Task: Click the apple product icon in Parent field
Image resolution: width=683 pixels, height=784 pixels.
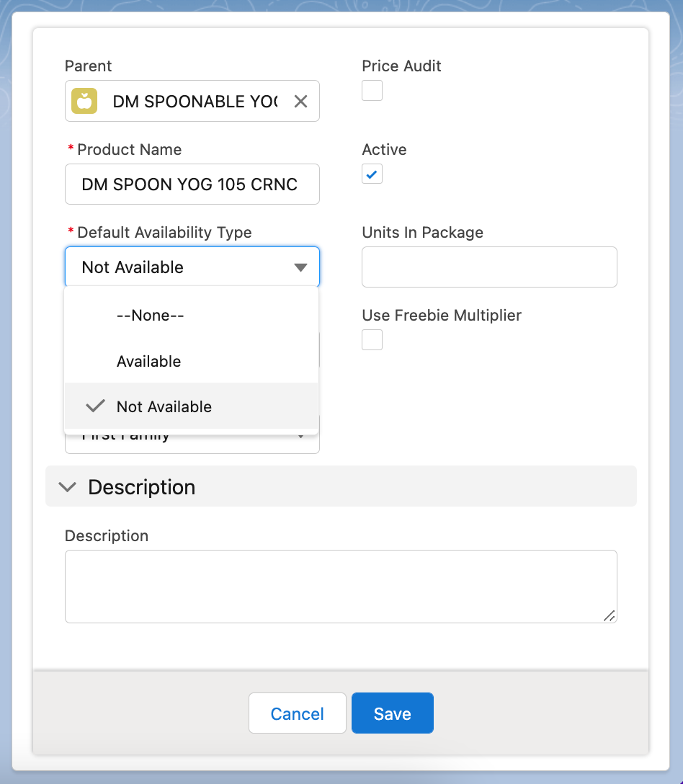Action: click(x=84, y=102)
